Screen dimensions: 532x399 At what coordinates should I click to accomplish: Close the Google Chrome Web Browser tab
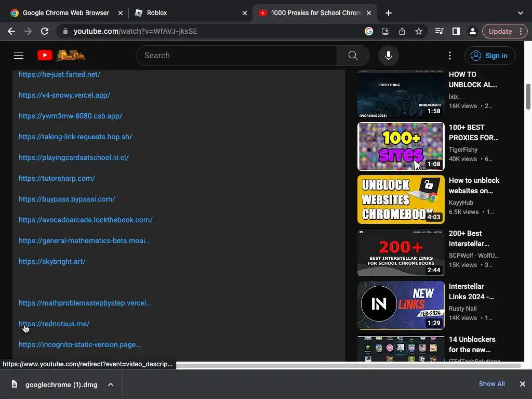point(121,13)
